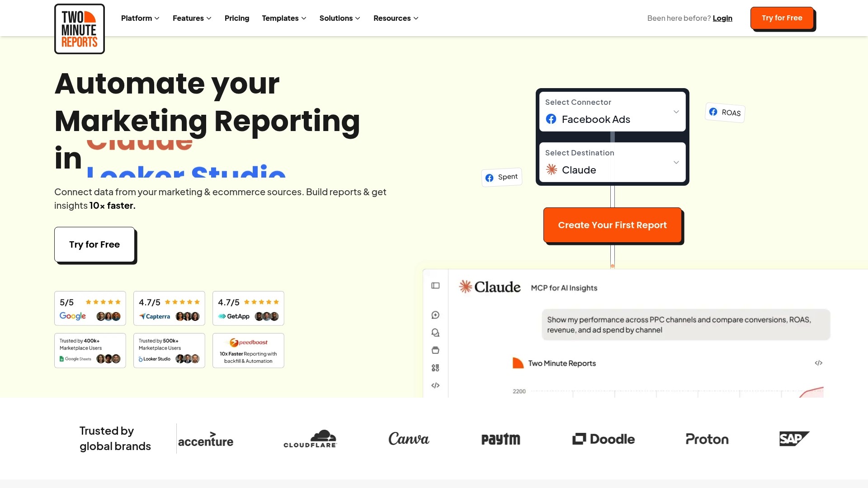The image size is (868, 488).
Task: Click the code icon in Claude sidebar
Action: click(x=435, y=385)
